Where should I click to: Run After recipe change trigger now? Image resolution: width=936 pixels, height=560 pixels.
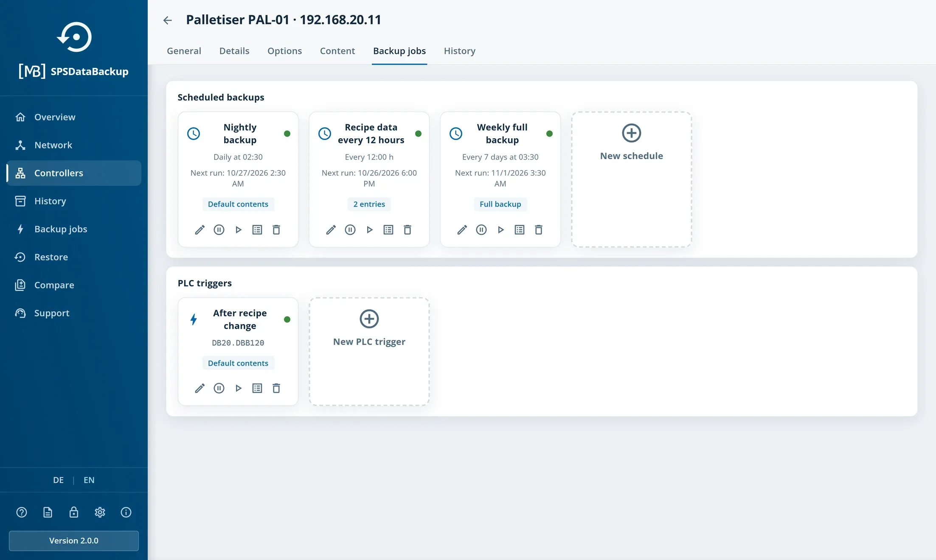pyautogui.click(x=239, y=388)
